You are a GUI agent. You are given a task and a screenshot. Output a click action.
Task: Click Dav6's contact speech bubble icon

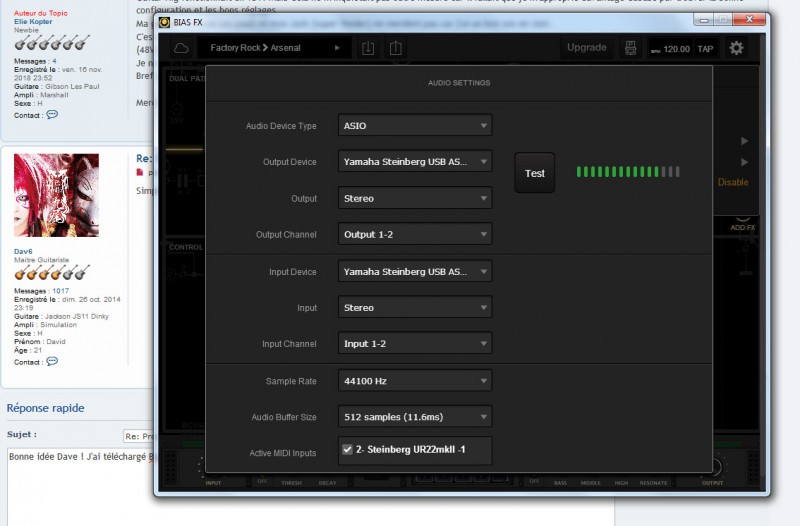point(52,361)
